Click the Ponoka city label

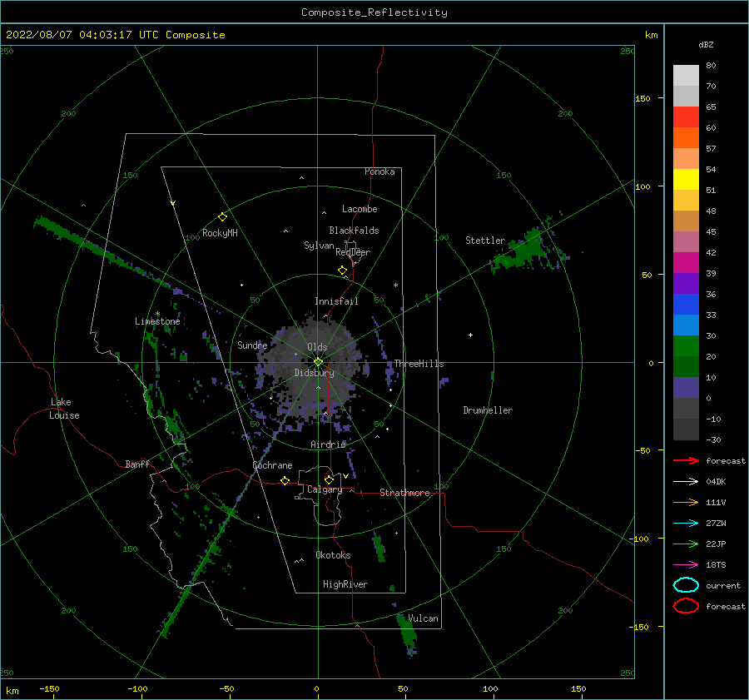[379, 171]
